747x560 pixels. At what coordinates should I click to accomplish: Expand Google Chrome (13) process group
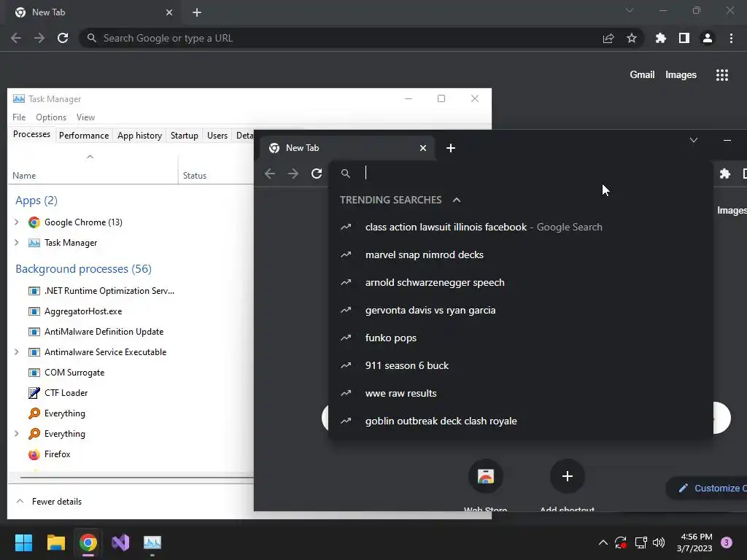click(17, 222)
